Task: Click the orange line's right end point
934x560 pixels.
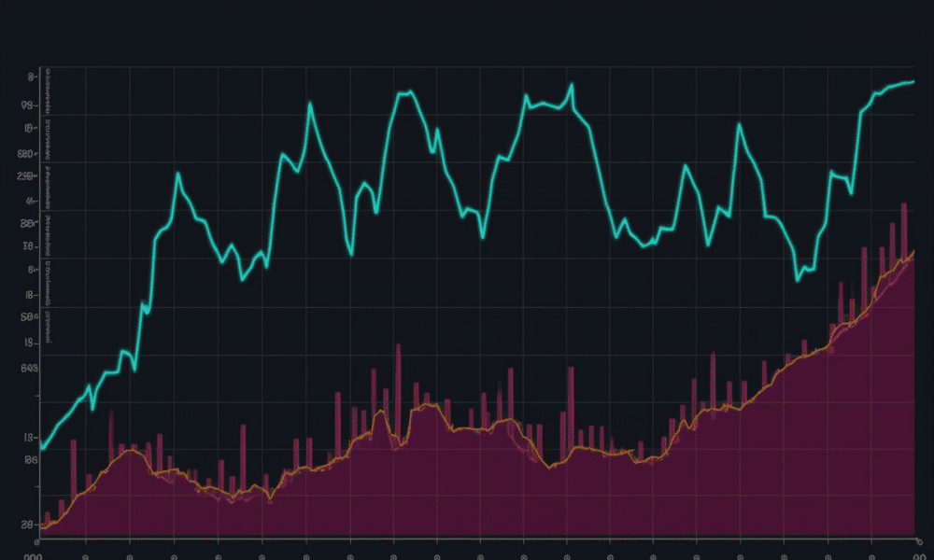Action: pyautogui.click(x=913, y=254)
